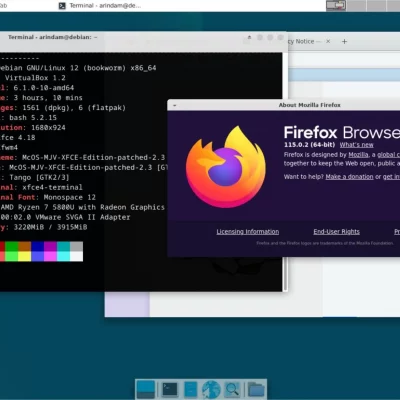Image resolution: width=400 pixels, height=400 pixels.
Task: Click the yellow color block in terminal output
Action: (x=24, y=256)
